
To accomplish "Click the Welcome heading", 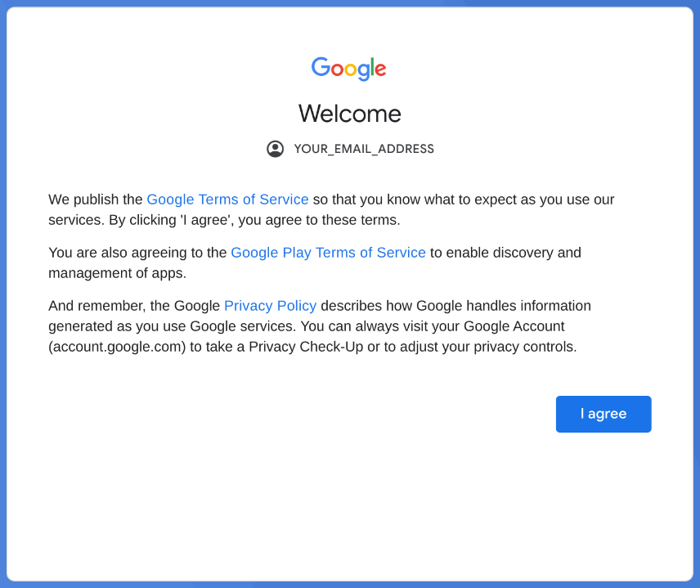I will [x=350, y=114].
